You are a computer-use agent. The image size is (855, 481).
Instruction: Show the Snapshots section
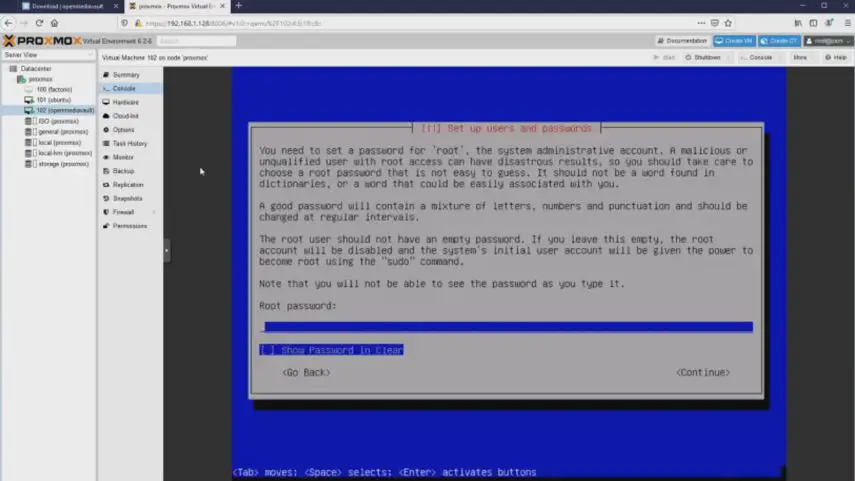click(x=127, y=198)
